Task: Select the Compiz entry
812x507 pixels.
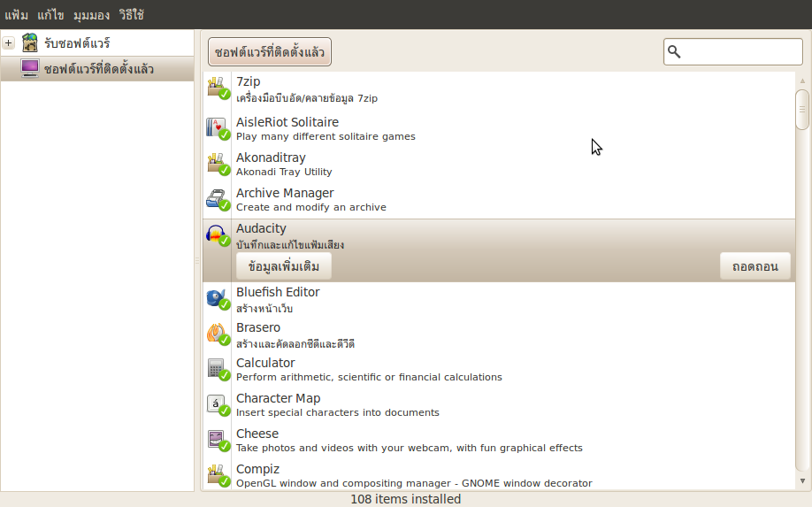Action: [499, 475]
